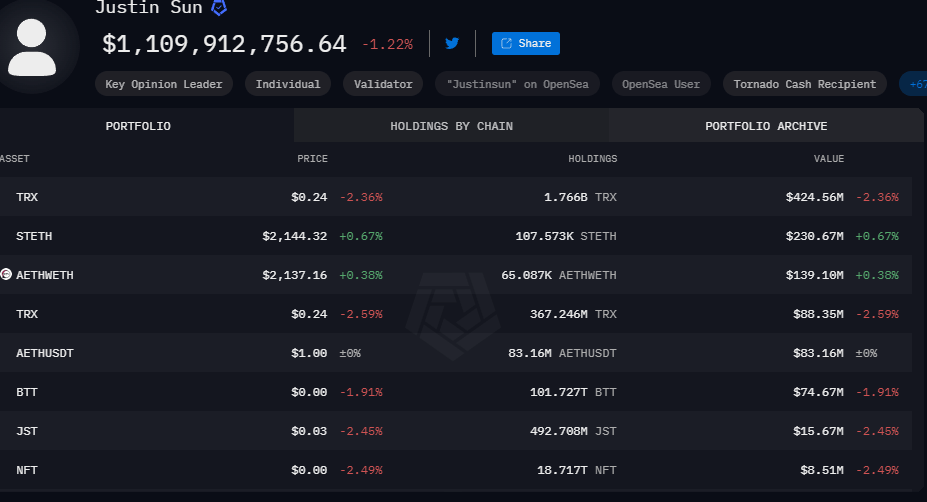Click the 101.727T BTT holdings cell
This screenshot has height=502, width=927.
573,392
